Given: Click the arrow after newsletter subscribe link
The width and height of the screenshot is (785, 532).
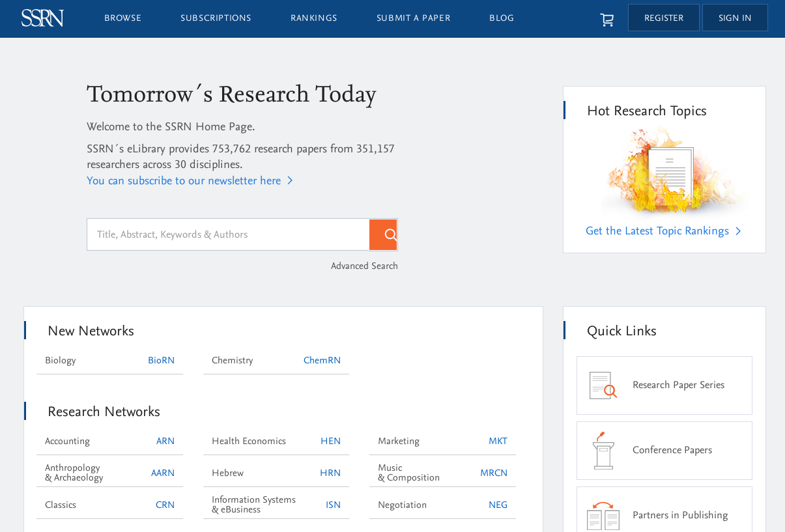Looking at the screenshot, I should click(x=290, y=181).
